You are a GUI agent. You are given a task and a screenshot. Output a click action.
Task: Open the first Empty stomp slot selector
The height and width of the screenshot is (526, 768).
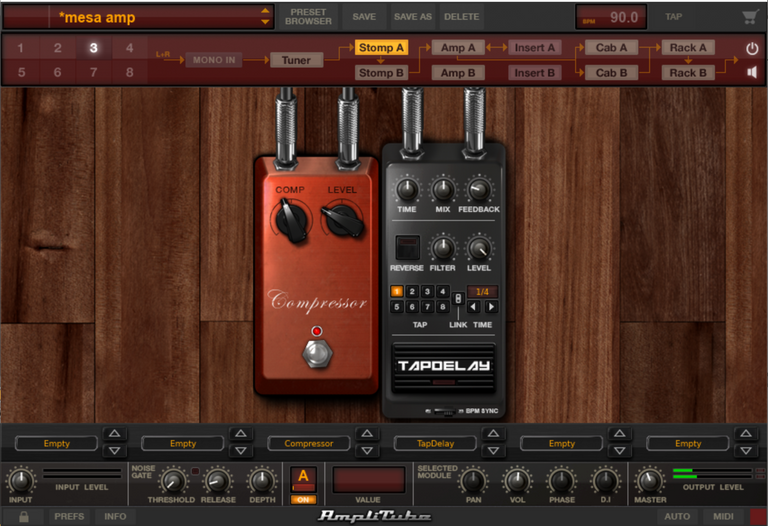[56, 443]
